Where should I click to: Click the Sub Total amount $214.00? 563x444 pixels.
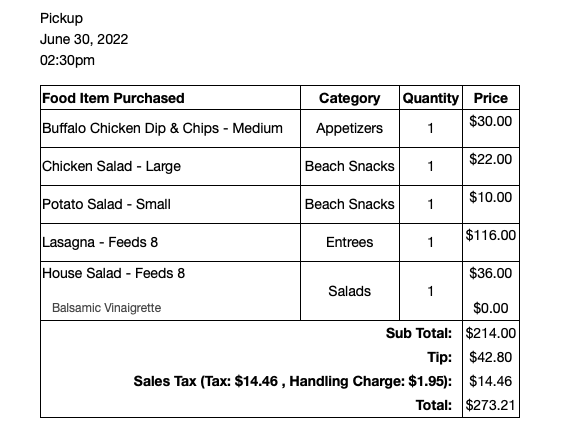coord(490,333)
